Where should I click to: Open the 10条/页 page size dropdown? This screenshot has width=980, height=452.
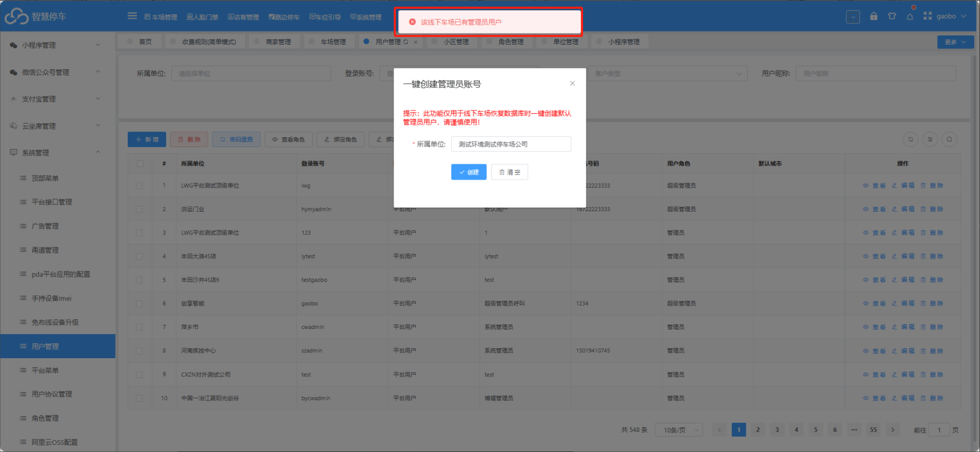680,430
